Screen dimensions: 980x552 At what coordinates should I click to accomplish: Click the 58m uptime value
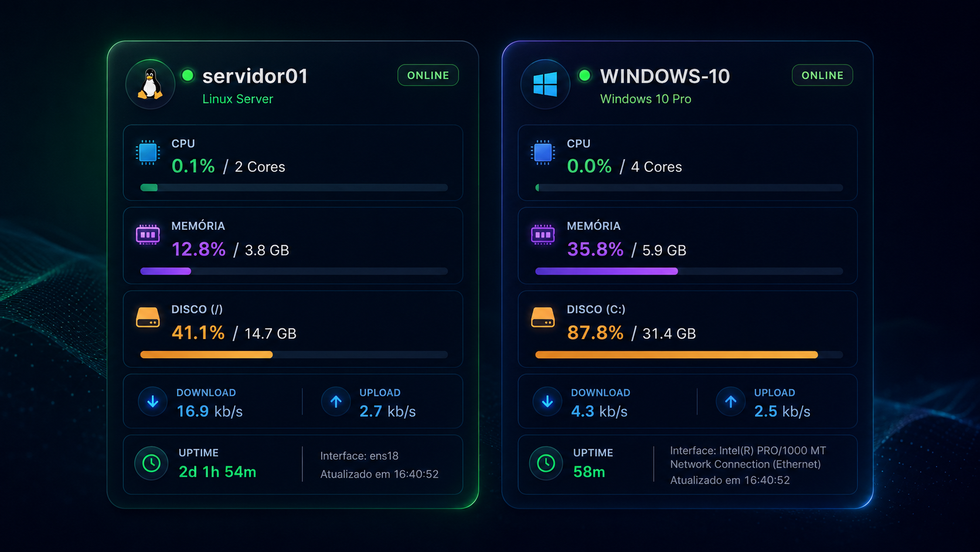point(589,472)
